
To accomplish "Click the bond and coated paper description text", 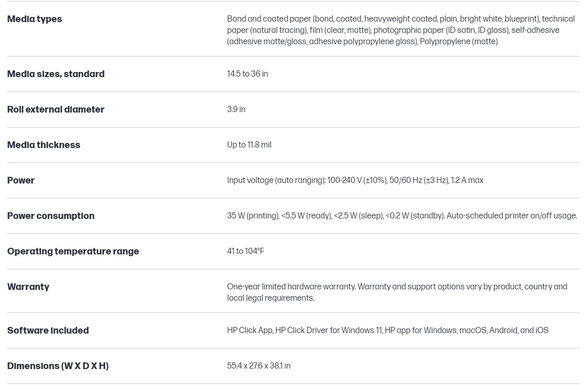I will pos(400,30).
